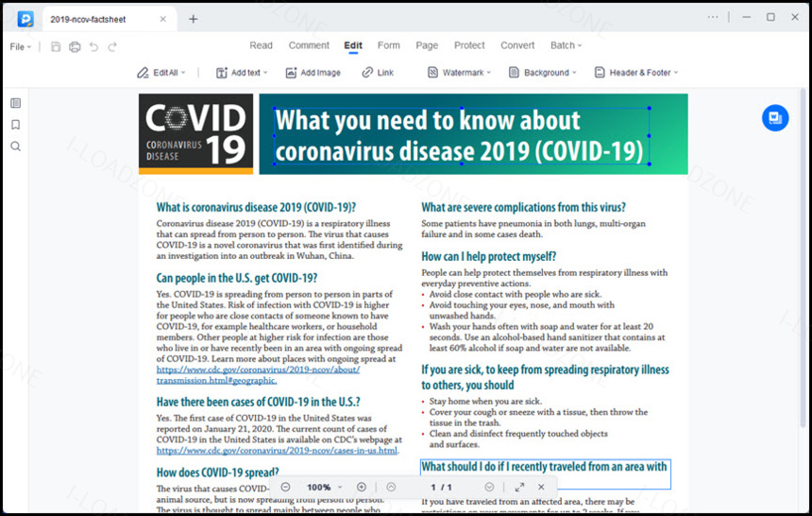The height and width of the screenshot is (516, 812).
Task: Select the Add text tool
Action: pos(242,73)
